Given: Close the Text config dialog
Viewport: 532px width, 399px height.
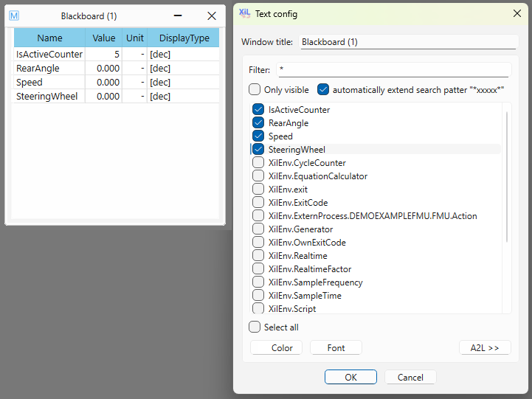Looking at the screenshot, I should 517,13.
